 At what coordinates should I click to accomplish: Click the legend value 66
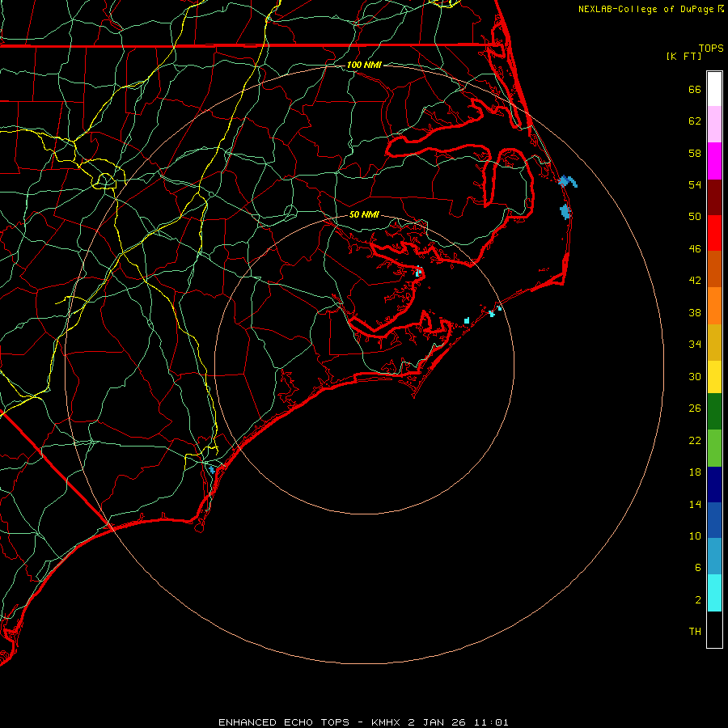click(x=695, y=89)
